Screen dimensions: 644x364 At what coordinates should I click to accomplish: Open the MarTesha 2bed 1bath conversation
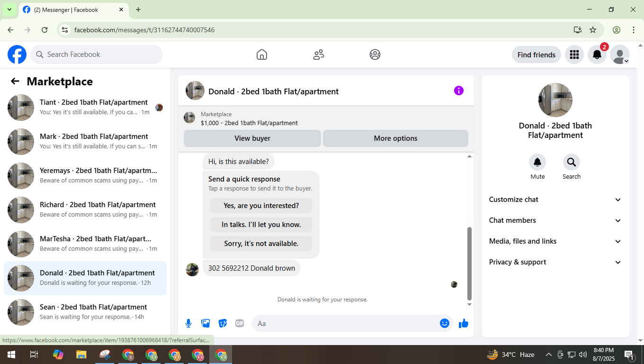tap(85, 244)
